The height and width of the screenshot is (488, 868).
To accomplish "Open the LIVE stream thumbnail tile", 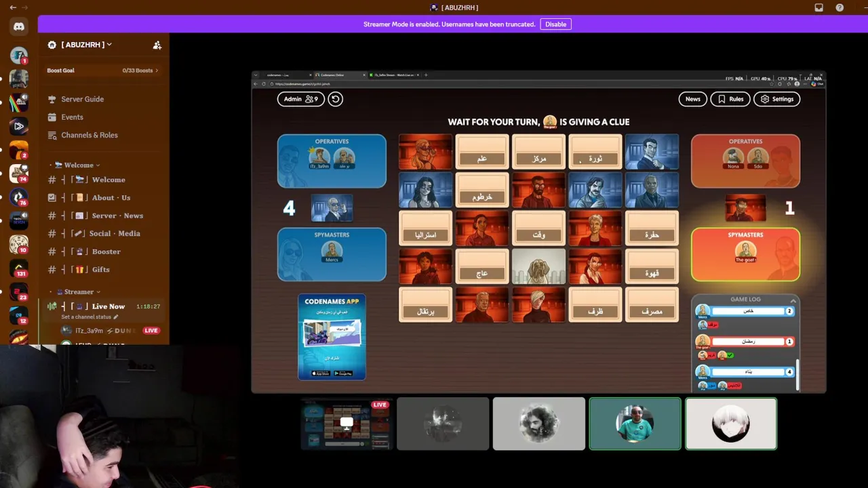I will click(347, 424).
